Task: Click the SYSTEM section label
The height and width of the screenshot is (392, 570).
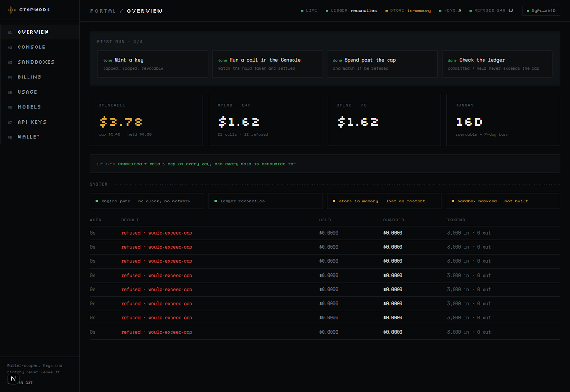Action: pos(99,184)
